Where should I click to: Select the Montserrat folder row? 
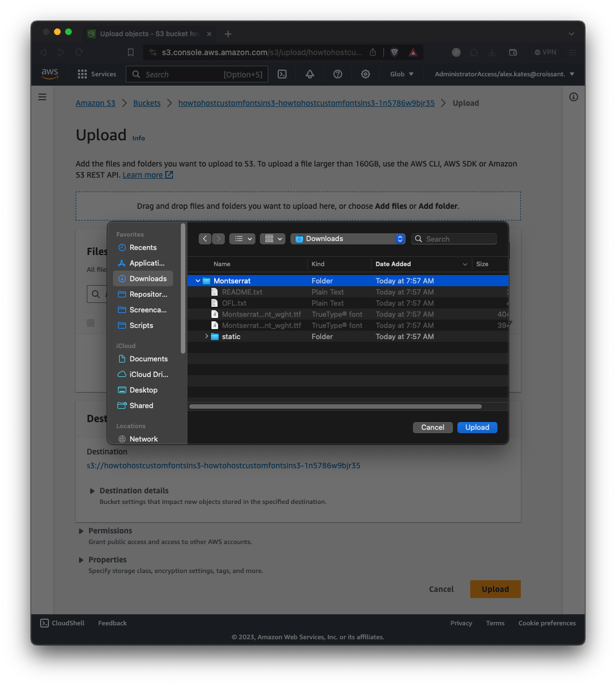click(x=348, y=281)
